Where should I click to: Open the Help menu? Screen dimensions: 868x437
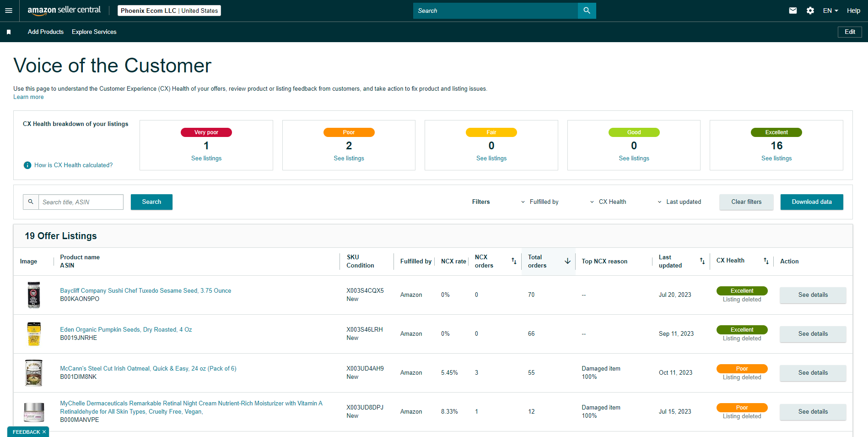click(x=853, y=11)
